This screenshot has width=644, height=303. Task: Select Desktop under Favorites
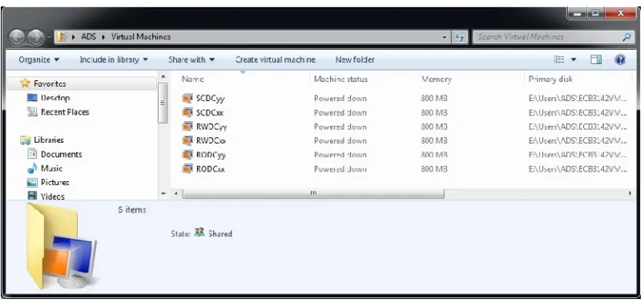pos(55,98)
